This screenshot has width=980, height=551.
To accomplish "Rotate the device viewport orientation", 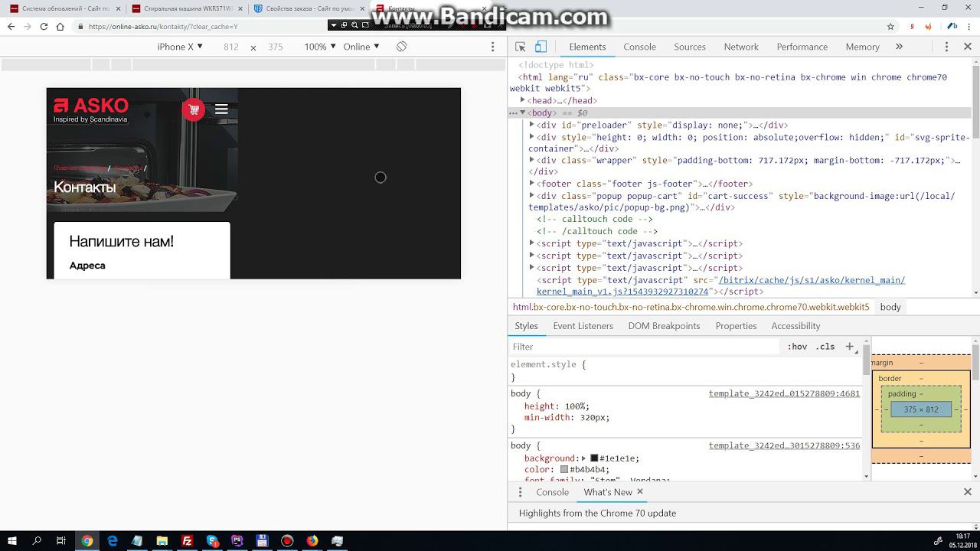I will pyautogui.click(x=401, y=47).
